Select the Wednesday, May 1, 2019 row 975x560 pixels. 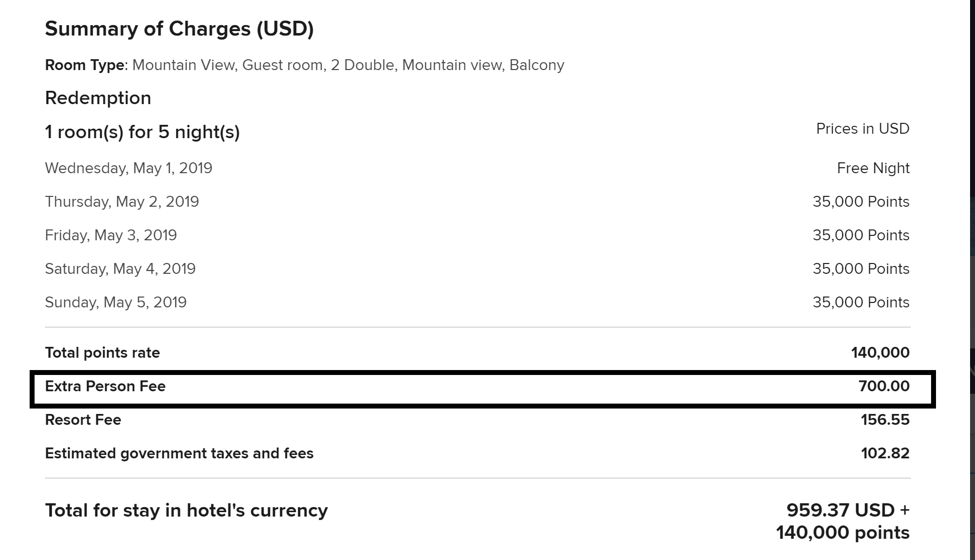[128, 168]
